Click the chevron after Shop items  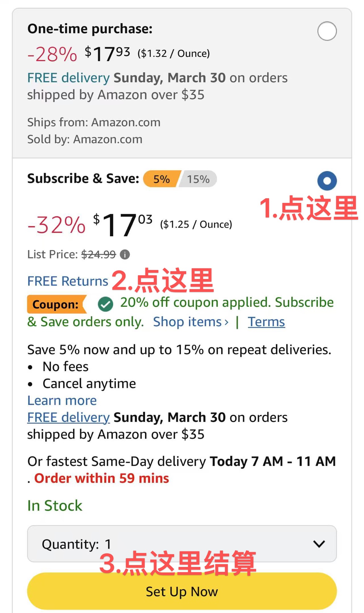click(x=227, y=322)
